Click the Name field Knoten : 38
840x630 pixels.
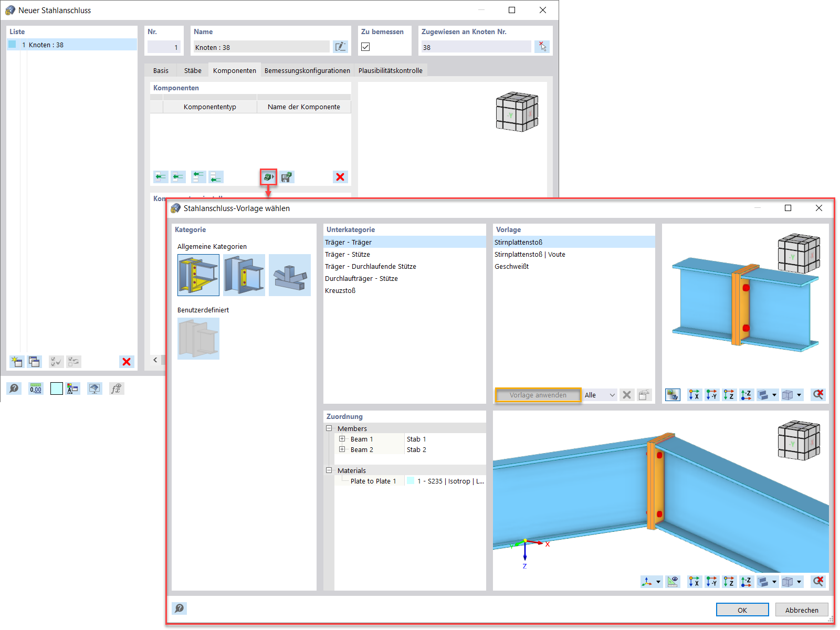(x=261, y=47)
